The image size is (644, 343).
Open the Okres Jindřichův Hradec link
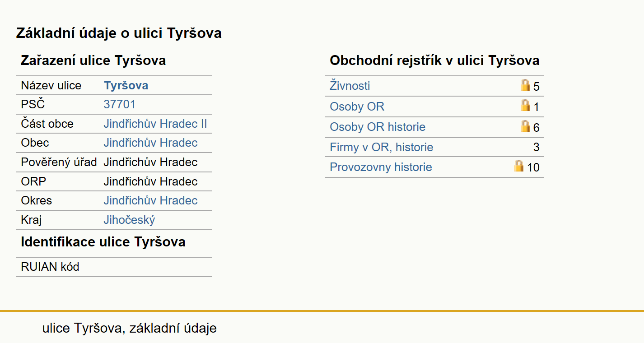pos(151,200)
